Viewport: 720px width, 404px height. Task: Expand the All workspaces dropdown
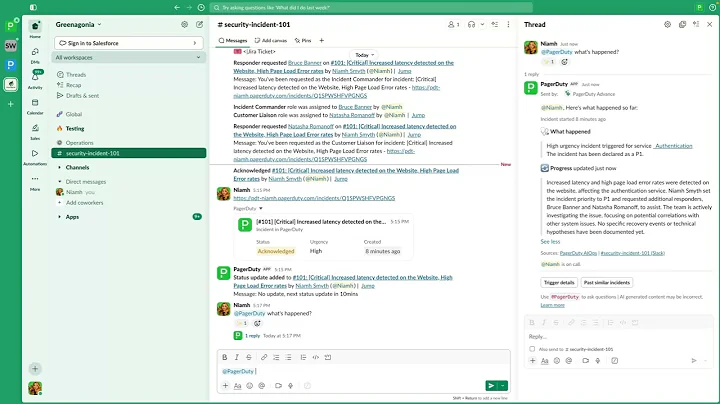click(129, 57)
